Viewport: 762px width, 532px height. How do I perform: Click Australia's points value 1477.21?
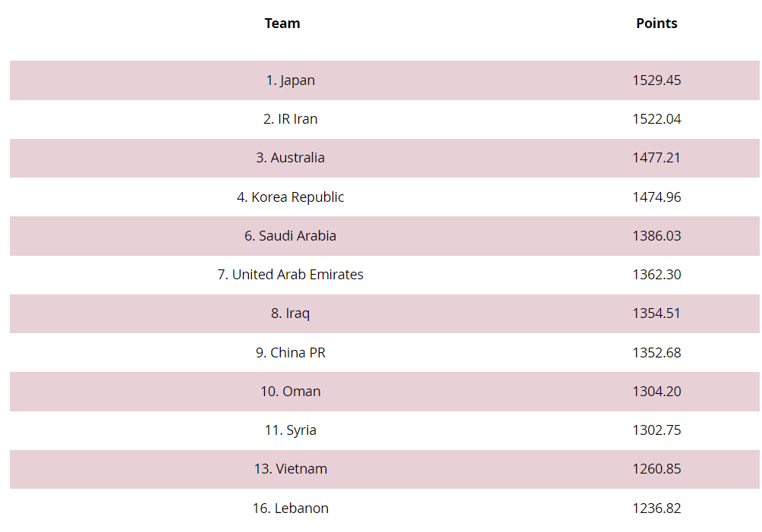pos(657,158)
